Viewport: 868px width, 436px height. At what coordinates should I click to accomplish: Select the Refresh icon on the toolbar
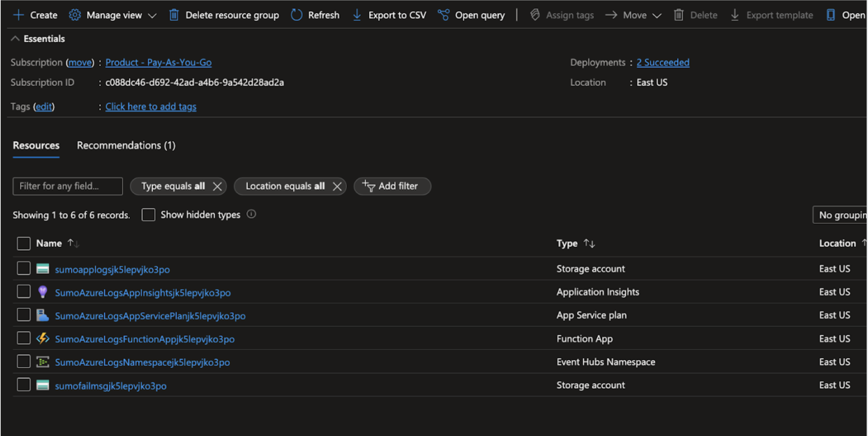point(296,15)
